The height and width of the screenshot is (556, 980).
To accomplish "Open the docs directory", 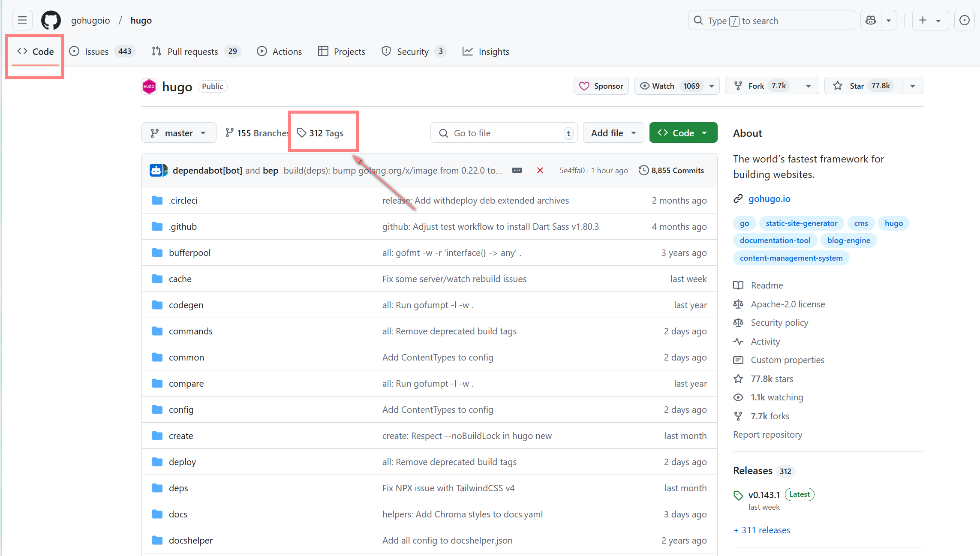I will (x=178, y=514).
